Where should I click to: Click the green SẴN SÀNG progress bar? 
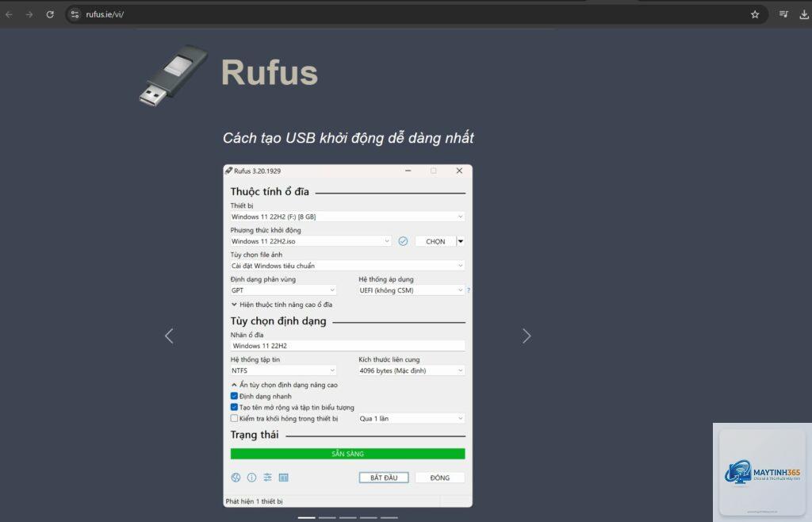347,454
